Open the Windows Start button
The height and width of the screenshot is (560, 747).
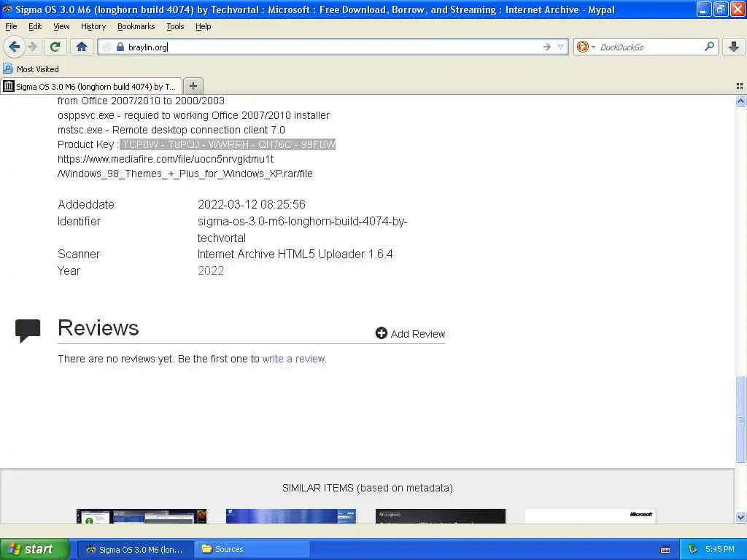tap(34, 549)
